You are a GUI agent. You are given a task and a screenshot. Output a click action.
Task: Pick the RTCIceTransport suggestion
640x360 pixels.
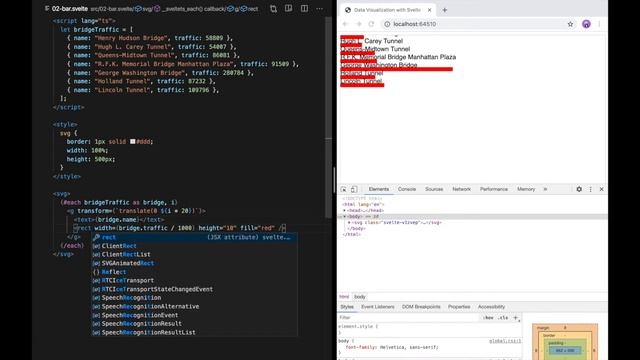[x=194, y=280]
